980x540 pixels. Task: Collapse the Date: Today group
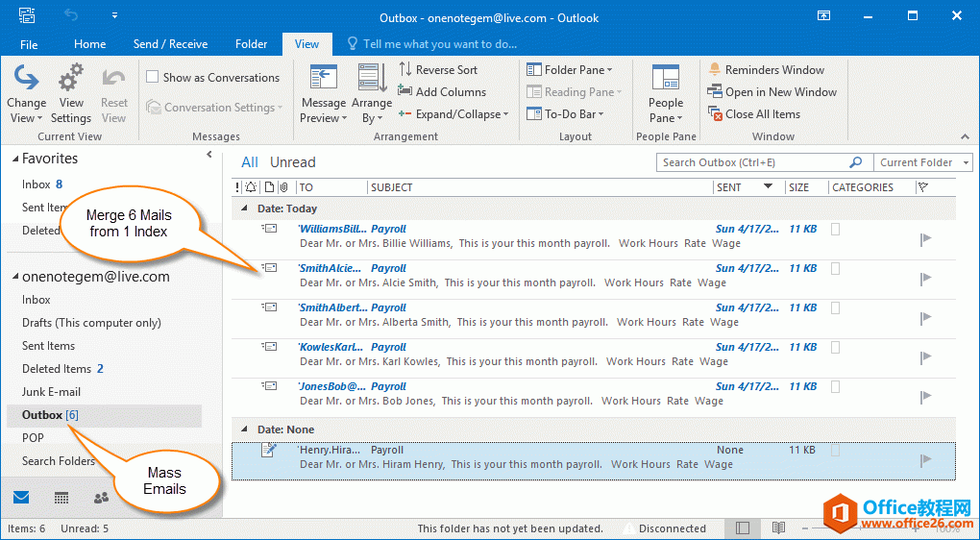tap(244, 209)
